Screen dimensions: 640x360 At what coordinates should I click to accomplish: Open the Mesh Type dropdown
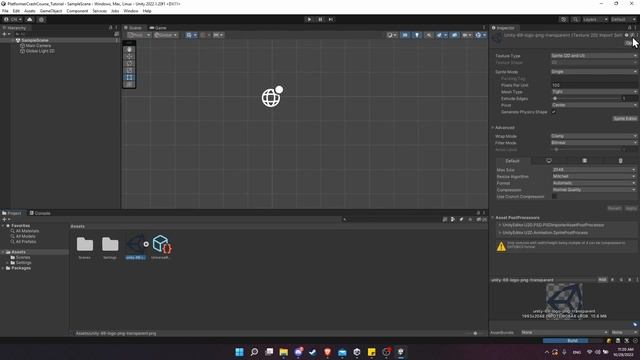point(593,92)
